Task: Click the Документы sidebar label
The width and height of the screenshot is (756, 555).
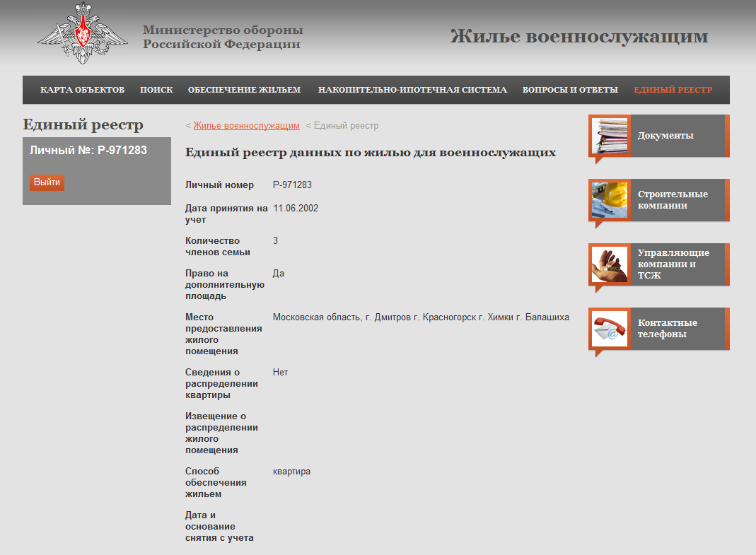Action: (665, 136)
